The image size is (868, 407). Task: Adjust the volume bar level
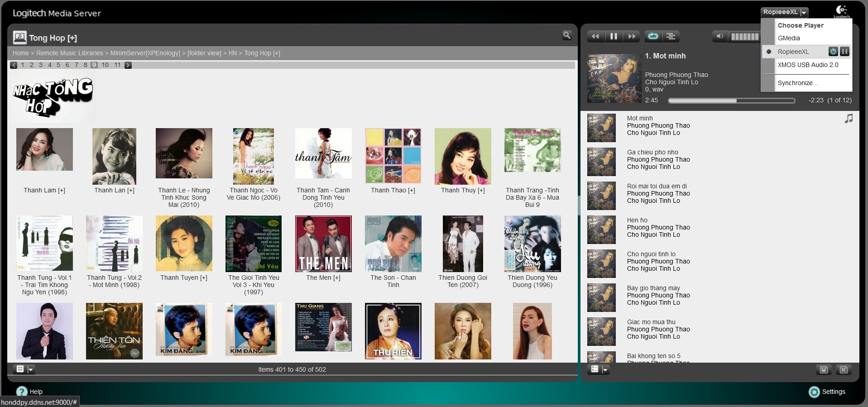(x=745, y=37)
